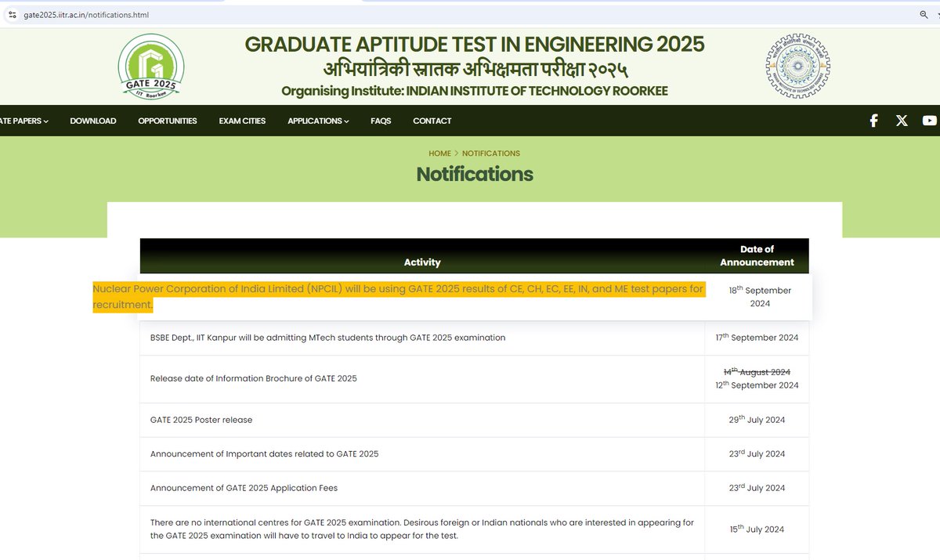Open the Contact menu item
The height and width of the screenshot is (560, 940).
click(432, 121)
